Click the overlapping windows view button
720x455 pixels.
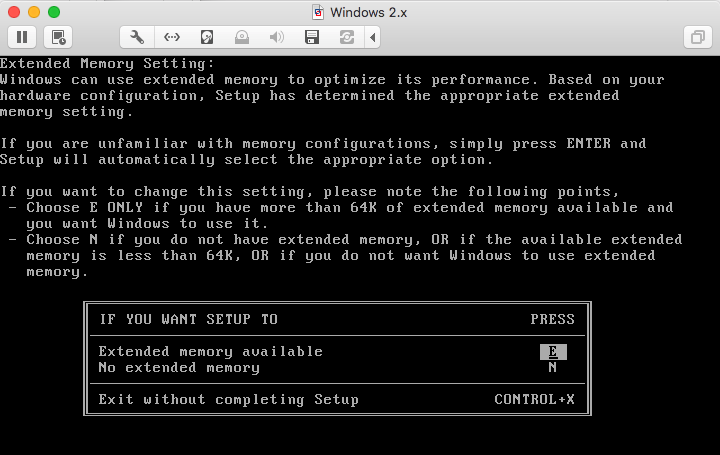[x=696, y=37]
